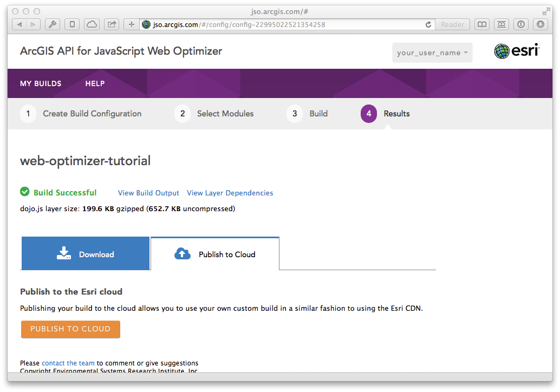The image size is (560, 392).
Task: Enter fullscreen with the diagonal arrows icon
Action: (x=546, y=11)
